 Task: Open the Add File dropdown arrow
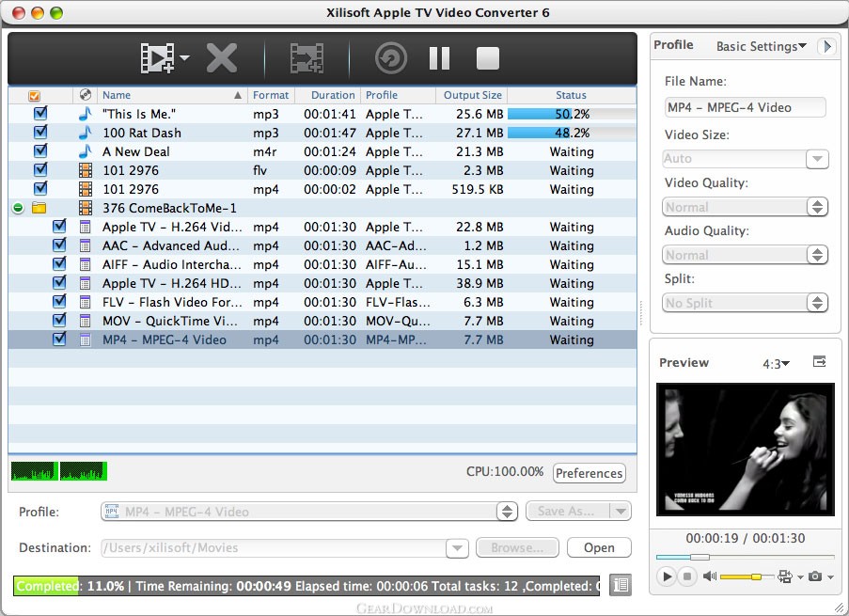coord(184,57)
